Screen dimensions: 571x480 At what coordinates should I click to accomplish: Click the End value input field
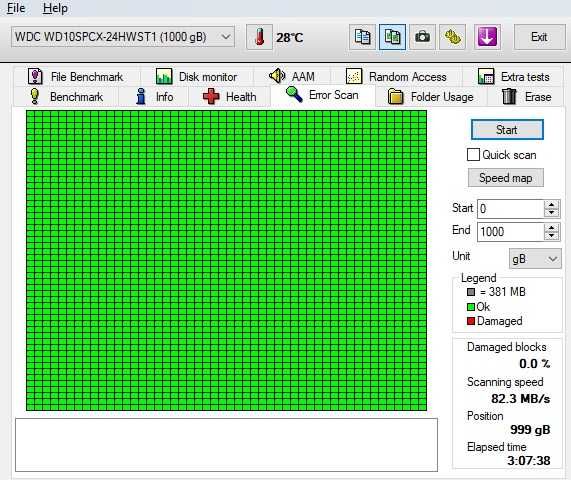pyautogui.click(x=511, y=231)
